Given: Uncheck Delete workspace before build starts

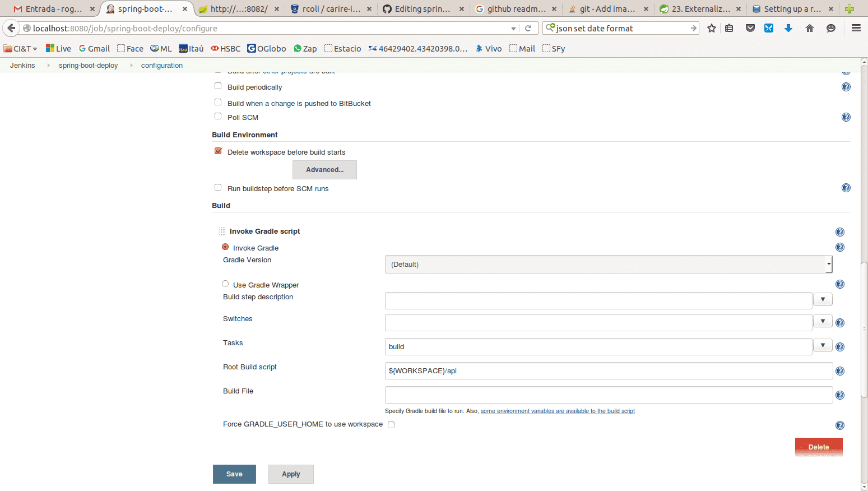Looking at the screenshot, I should click(219, 151).
